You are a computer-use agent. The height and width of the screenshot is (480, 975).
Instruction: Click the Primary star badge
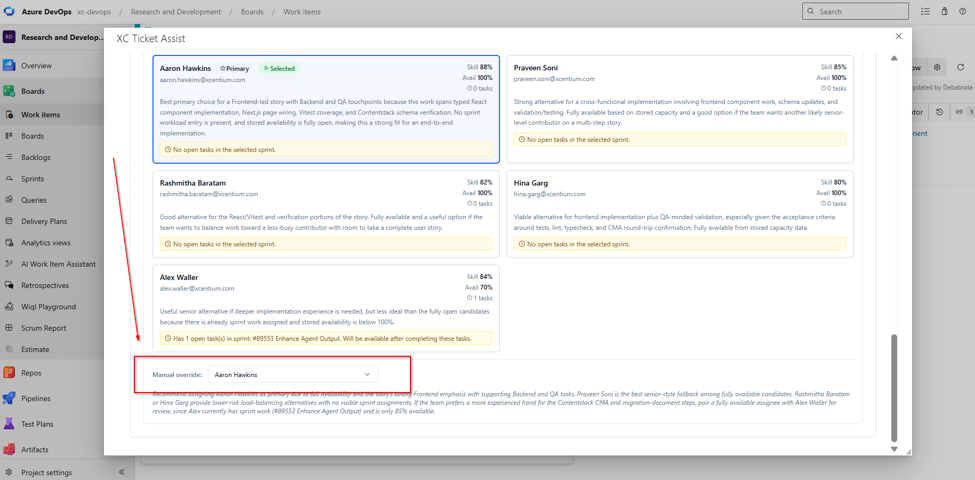click(x=234, y=68)
